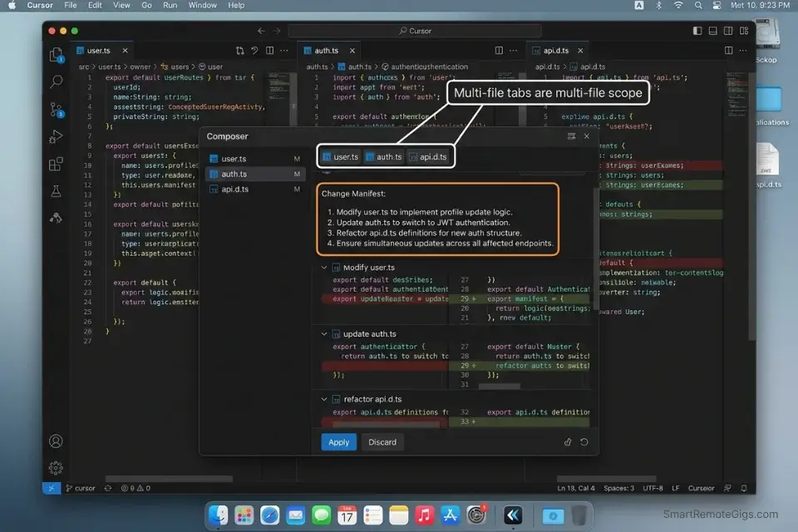Open the Go menu in menu bar
Viewport: 798px width, 532px height.
tap(147, 5)
